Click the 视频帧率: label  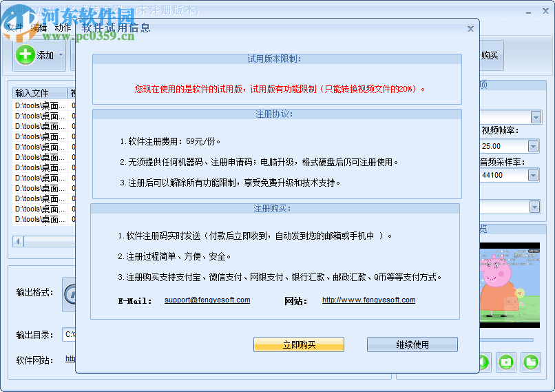pos(500,131)
